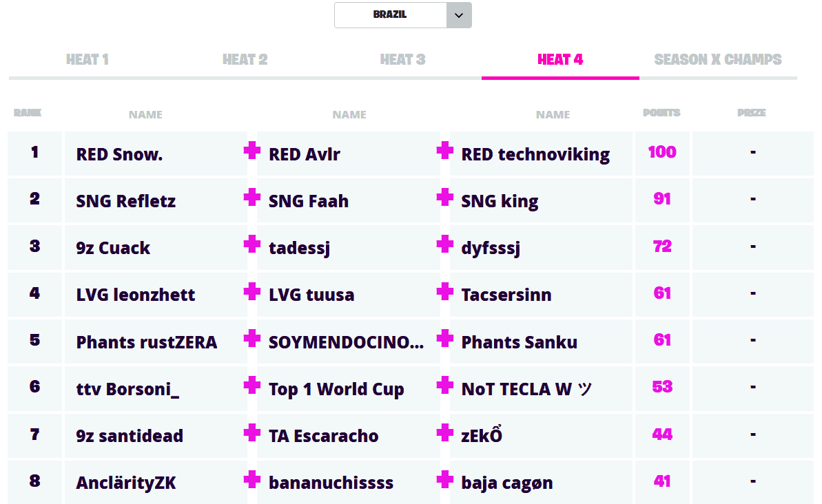Select the active Heat 4 tab
The image size is (822, 504).
click(560, 60)
